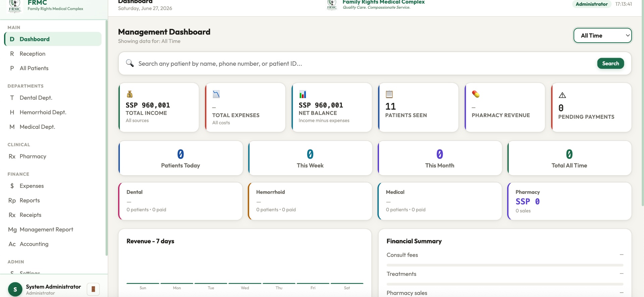Click the patient search input field
Image resolution: width=644 pixels, height=297 pixels.
pos(366,63)
